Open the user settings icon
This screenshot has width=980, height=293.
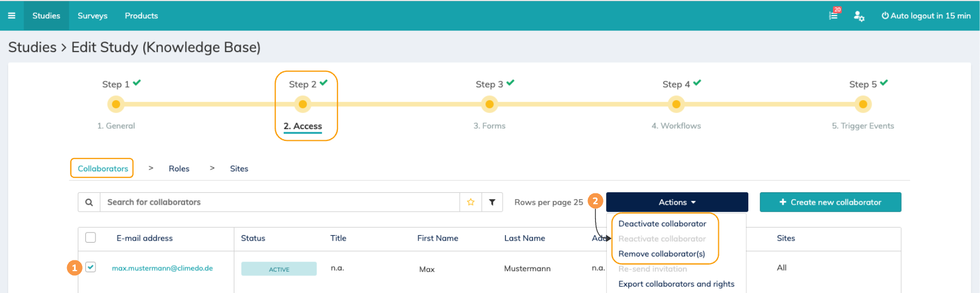point(859,16)
